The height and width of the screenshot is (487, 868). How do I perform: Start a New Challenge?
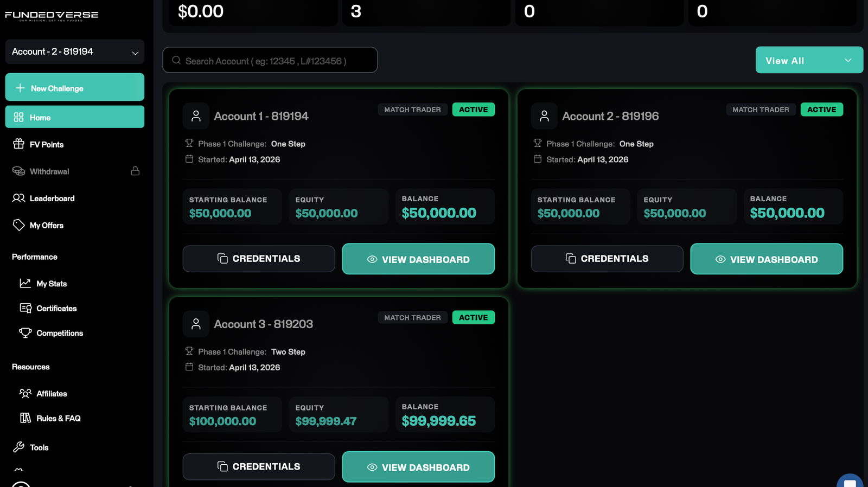[x=75, y=87]
